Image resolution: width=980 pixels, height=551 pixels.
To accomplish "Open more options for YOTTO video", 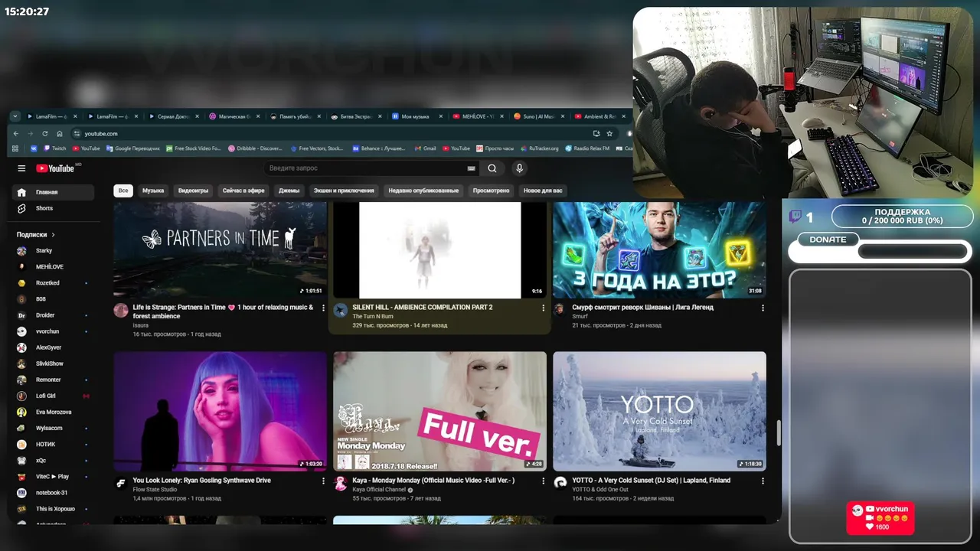I will 763,481.
